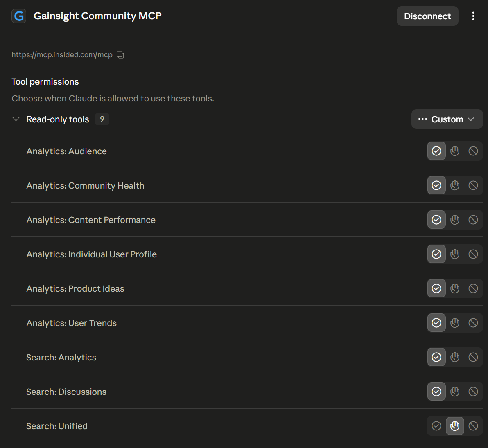Block Analytics: User Trends tool

473,323
